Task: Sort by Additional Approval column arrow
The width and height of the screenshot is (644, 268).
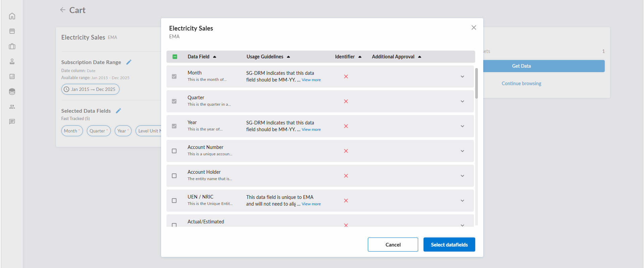Action: [420, 57]
